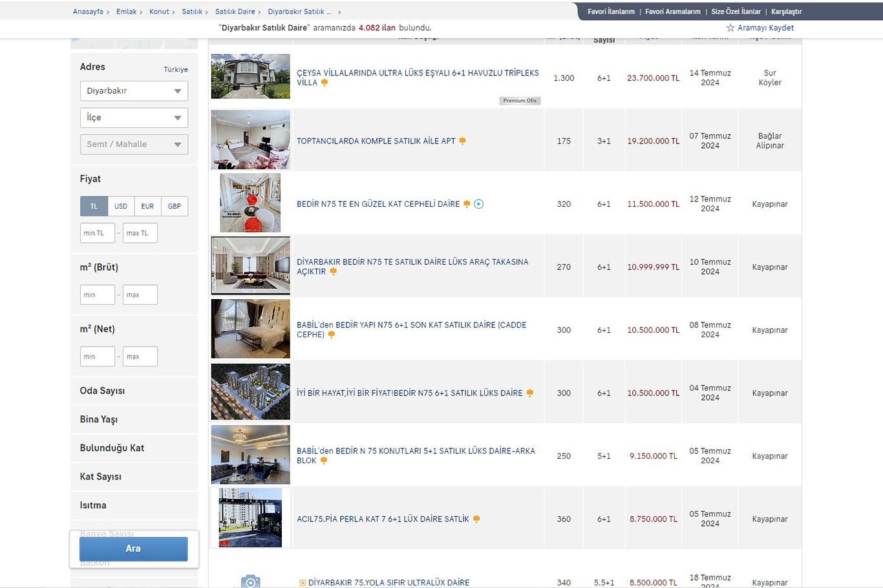Go to Anasayfa breadcrumb link

click(x=88, y=12)
